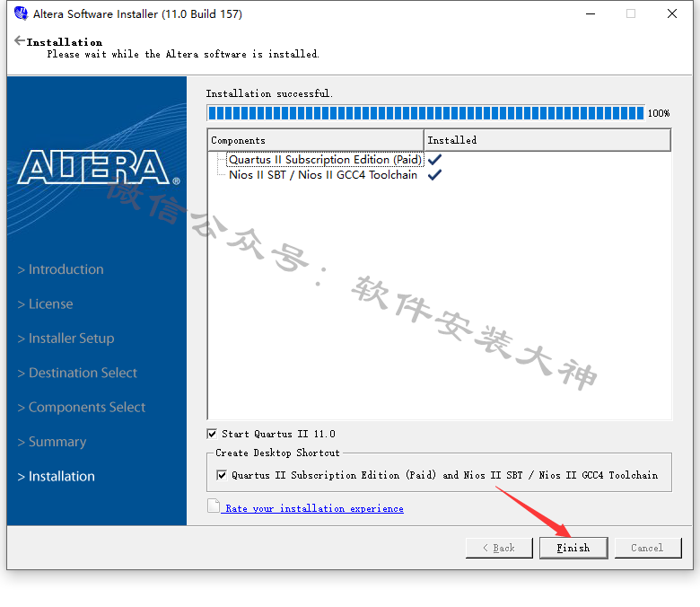This screenshot has width=700, height=607.
Task: Select the Installation step in the sidebar
Action: point(57,476)
